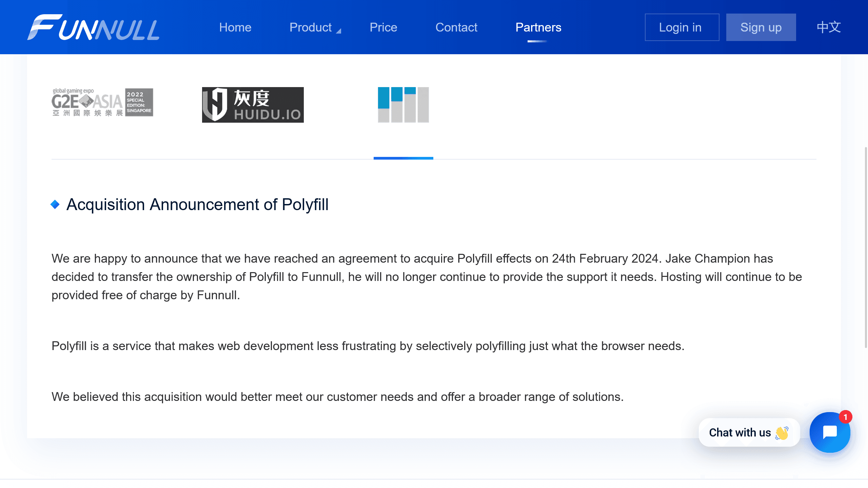Screen dimensions: 868x488
Task: Select the G2E Asia partner logo
Action: (x=102, y=102)
